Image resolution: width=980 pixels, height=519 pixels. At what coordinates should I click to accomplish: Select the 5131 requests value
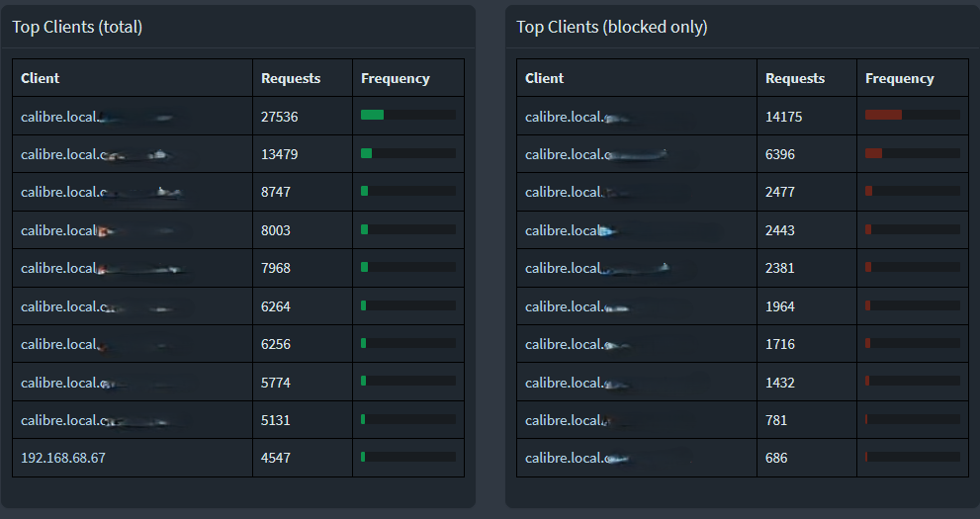[x=276, y=420]
